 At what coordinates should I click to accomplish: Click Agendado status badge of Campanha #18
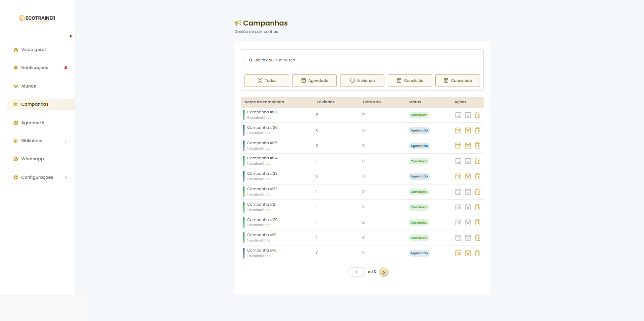pyautogui.click(x=419, y=253)
